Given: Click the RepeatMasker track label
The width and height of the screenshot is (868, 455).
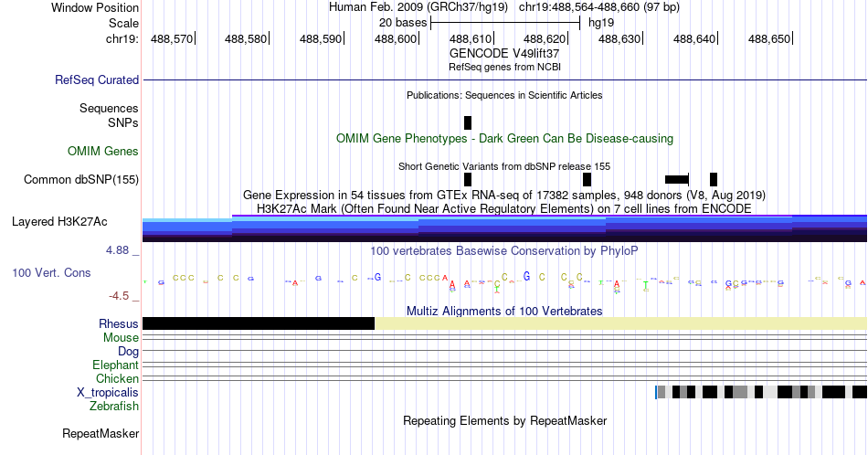Looking at the screenshot, I should (x=101, y=433).
